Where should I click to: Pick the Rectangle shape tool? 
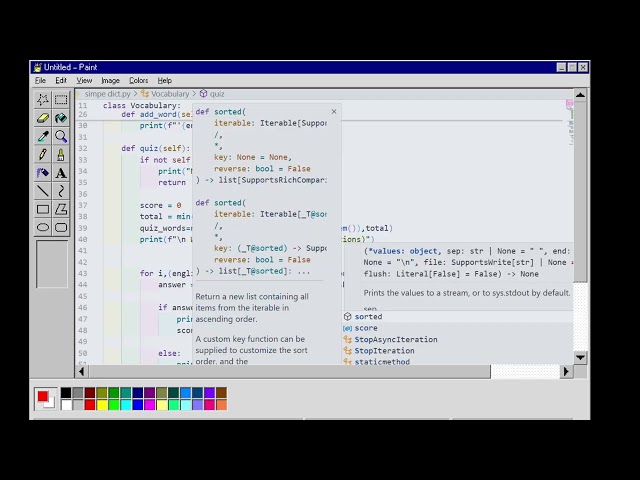43,209
